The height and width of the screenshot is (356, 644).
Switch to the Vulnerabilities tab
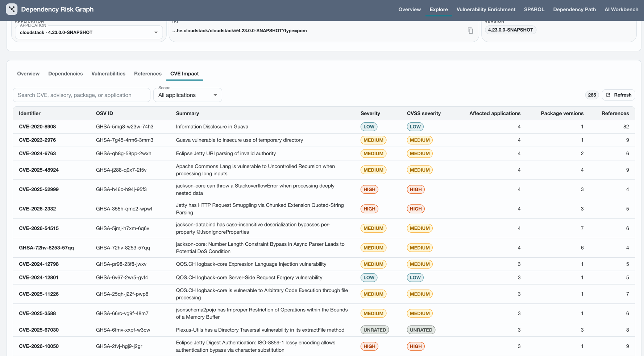point(108,74)
